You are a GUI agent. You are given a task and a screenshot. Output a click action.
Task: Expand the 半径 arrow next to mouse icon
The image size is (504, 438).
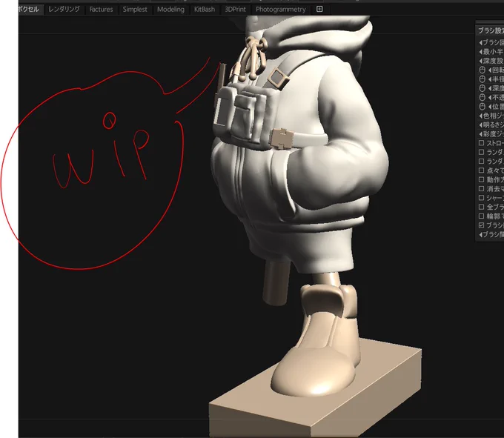point(489,79)
